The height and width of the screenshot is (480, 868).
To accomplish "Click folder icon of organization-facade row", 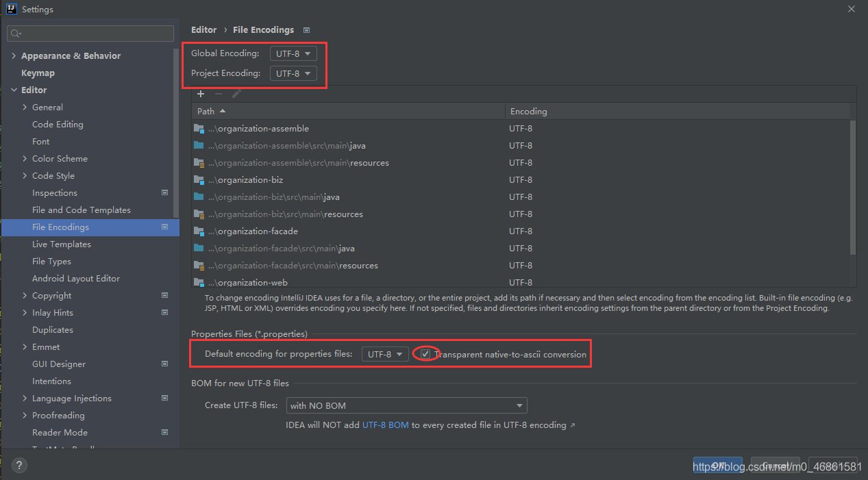I will click(199, 231).
